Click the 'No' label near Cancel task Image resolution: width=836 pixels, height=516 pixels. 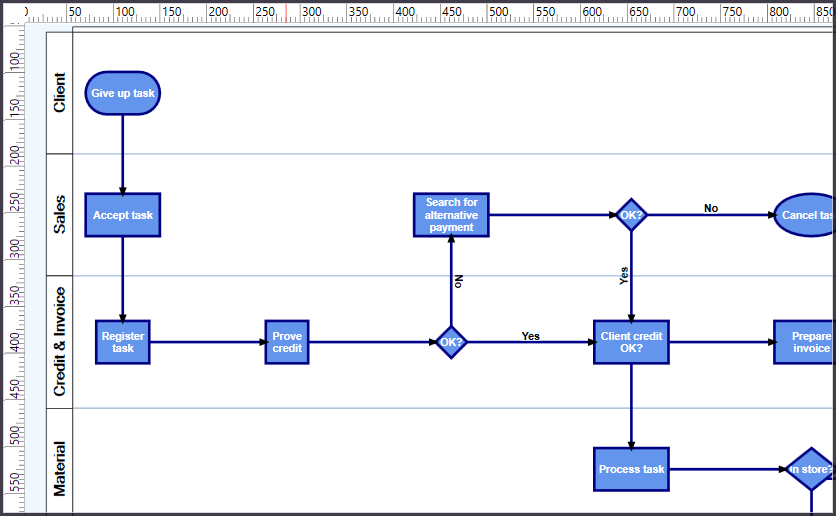click(x=711, y=208)
